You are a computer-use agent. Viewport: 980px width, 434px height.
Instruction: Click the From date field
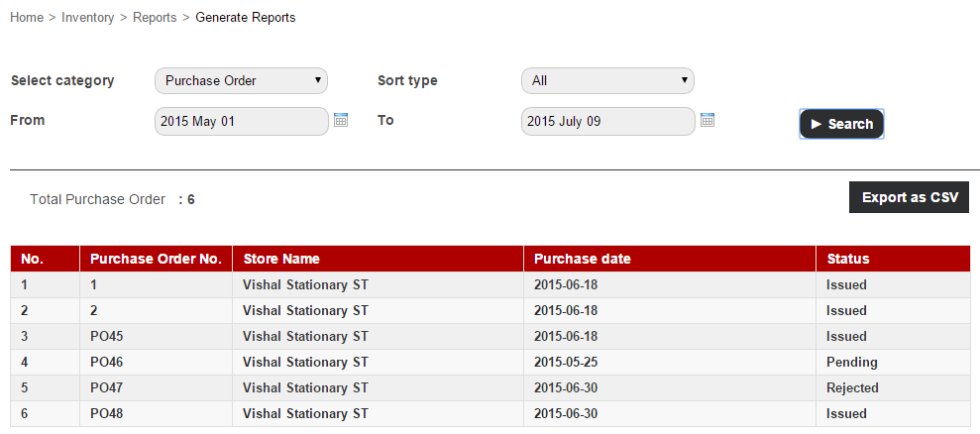coord(241,121)
